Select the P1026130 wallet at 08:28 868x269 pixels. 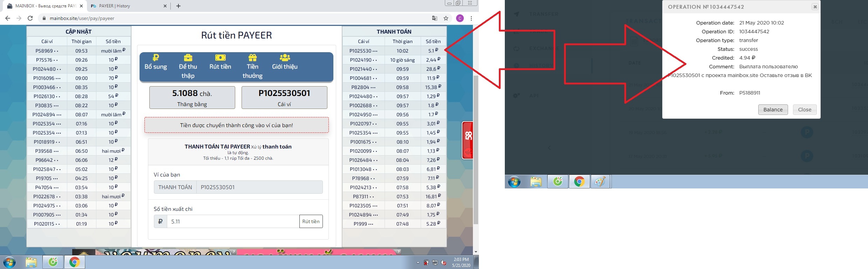[x=79, y=96]
